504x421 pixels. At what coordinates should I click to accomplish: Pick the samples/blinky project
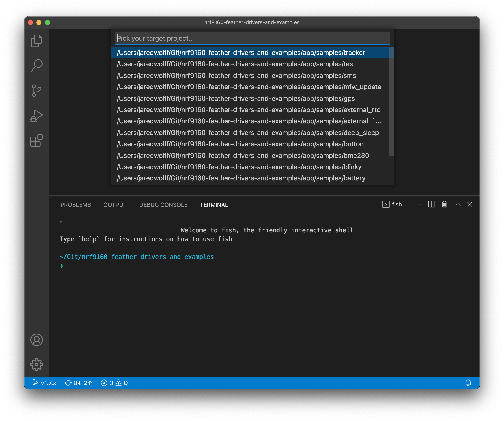pyautogui.click(x=250, y=167)
